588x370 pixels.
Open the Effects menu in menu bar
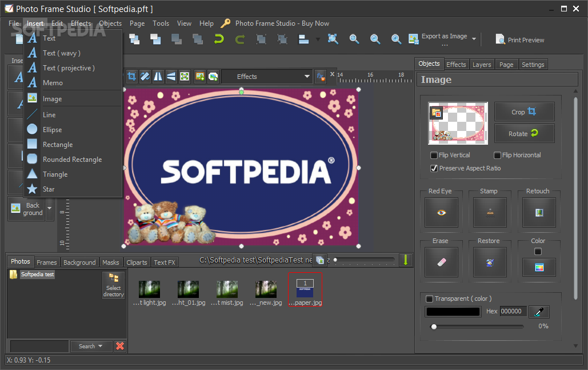(81, 23)
